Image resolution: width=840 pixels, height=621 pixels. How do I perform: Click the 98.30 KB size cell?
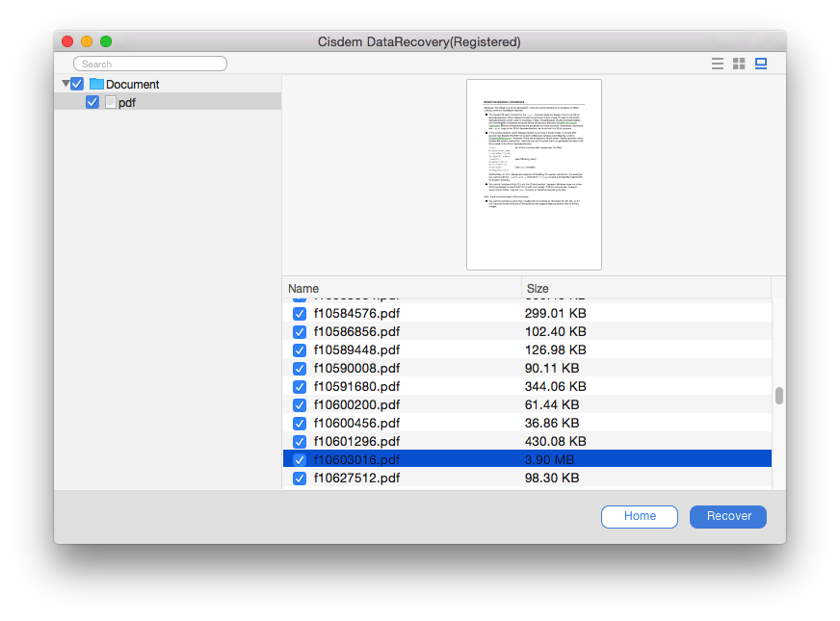click(552, 479)
